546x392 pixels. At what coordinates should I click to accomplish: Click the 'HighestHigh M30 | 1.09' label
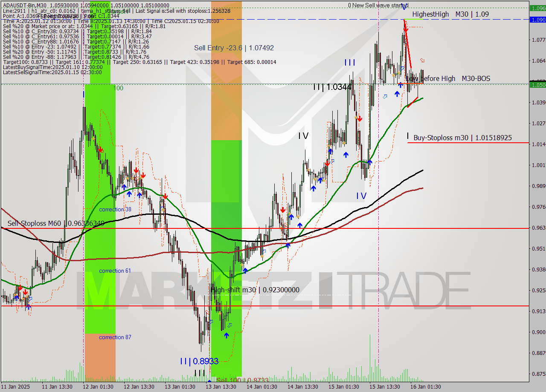tap(450, 14)
